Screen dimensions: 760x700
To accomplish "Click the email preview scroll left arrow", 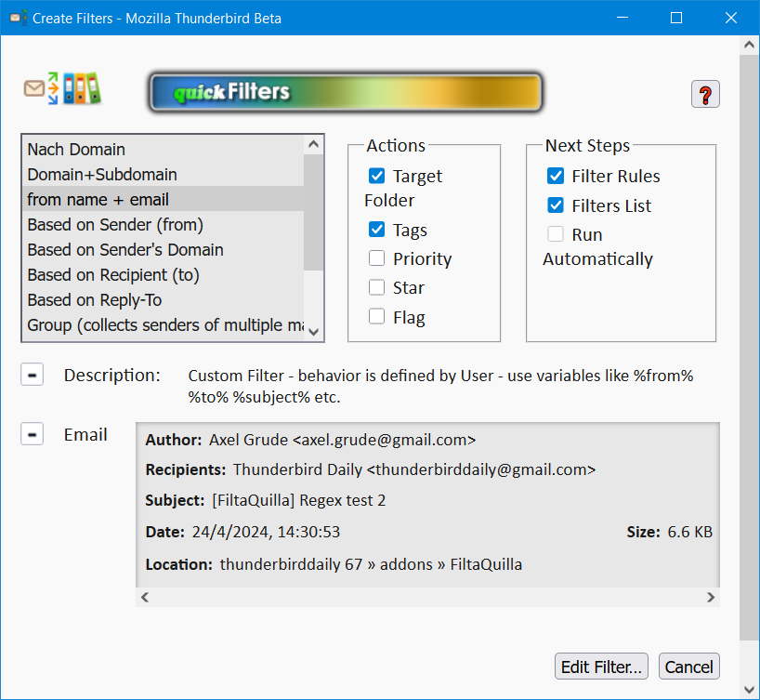I will 144,597.
